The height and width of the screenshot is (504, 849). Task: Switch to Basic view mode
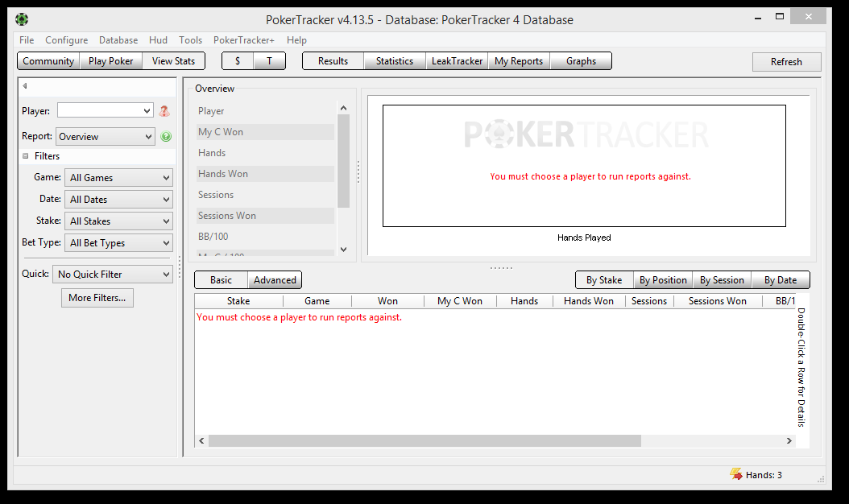tap(221, 280)
